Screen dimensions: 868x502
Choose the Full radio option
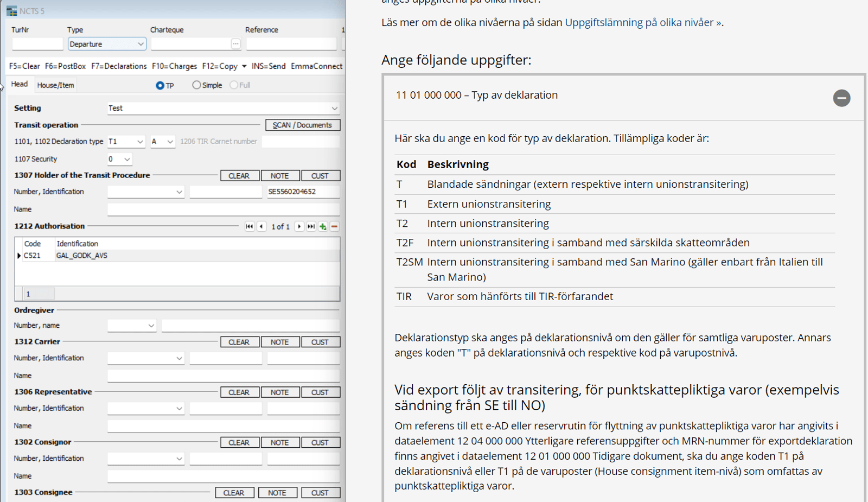tap(234, 85)
